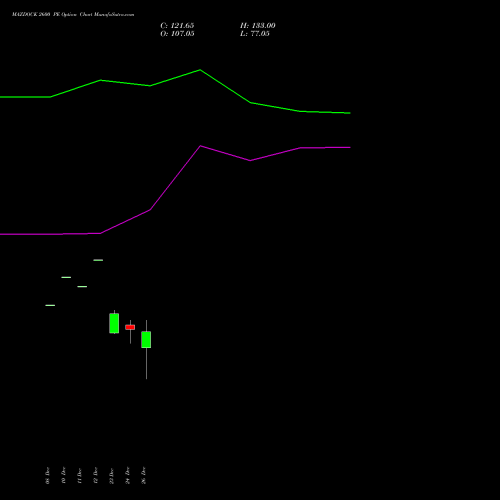Screen dimensions: 500x500
Task: Click the 08 Dec date label
Action: pos(48,475)
